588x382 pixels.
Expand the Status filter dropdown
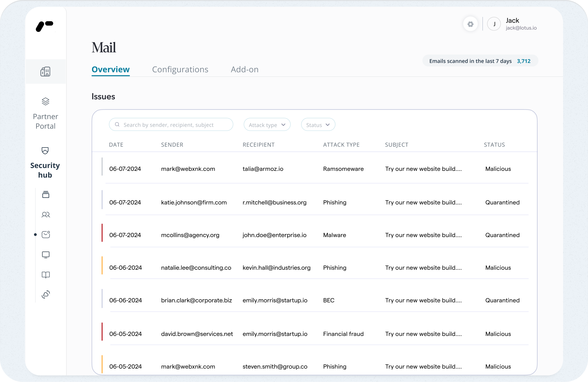pyautogui.click(x=318, y=125)
